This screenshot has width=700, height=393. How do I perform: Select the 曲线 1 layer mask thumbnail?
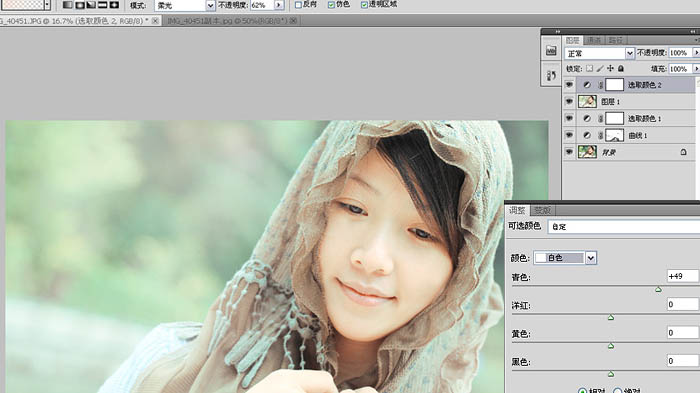tap(614, 135)
